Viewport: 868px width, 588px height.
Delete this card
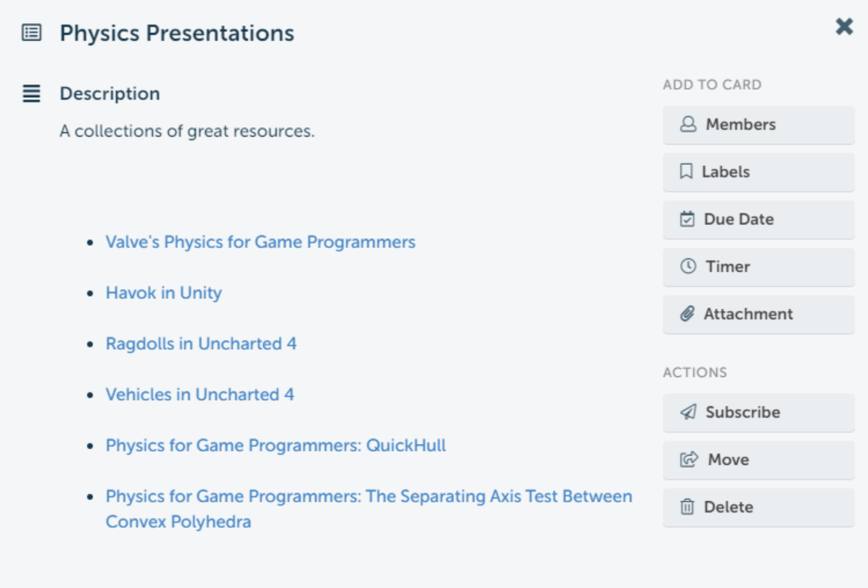(x=758, y=507)
